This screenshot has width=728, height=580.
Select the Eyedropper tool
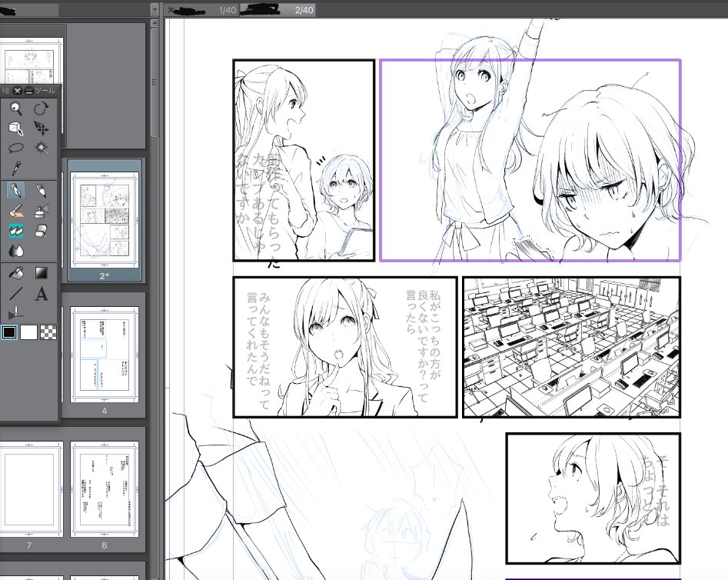[16, 168]
